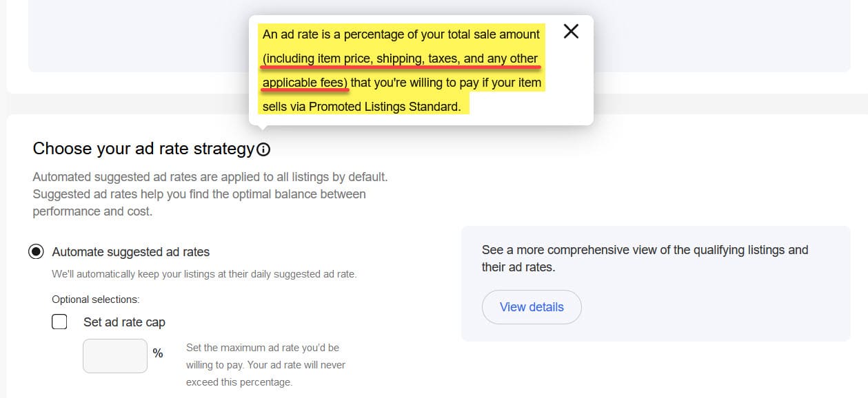The image size is (868, 398).
Task: Click "Automated suggested ad rates are applied" paragraph
Action: point(210,194)
